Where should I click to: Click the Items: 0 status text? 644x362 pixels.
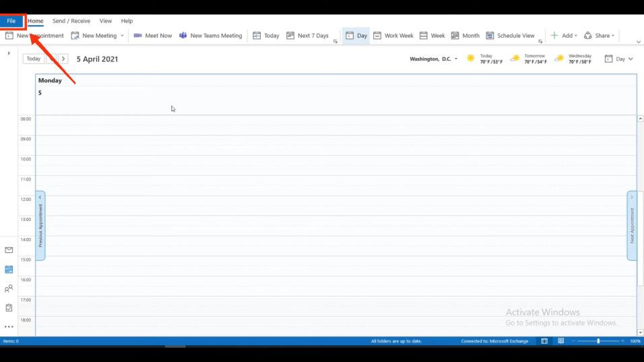(x=11, y=341)
